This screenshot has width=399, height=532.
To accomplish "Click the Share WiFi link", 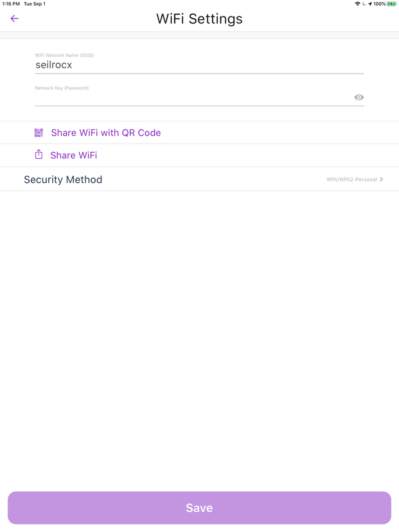I will click(x=74, y=155).
